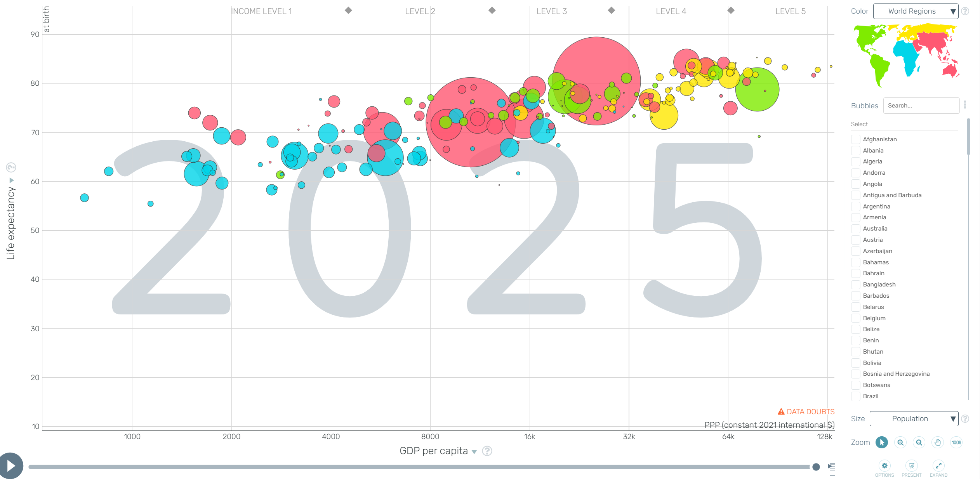Click the Bubbles search input field

(x=921, y=106)
